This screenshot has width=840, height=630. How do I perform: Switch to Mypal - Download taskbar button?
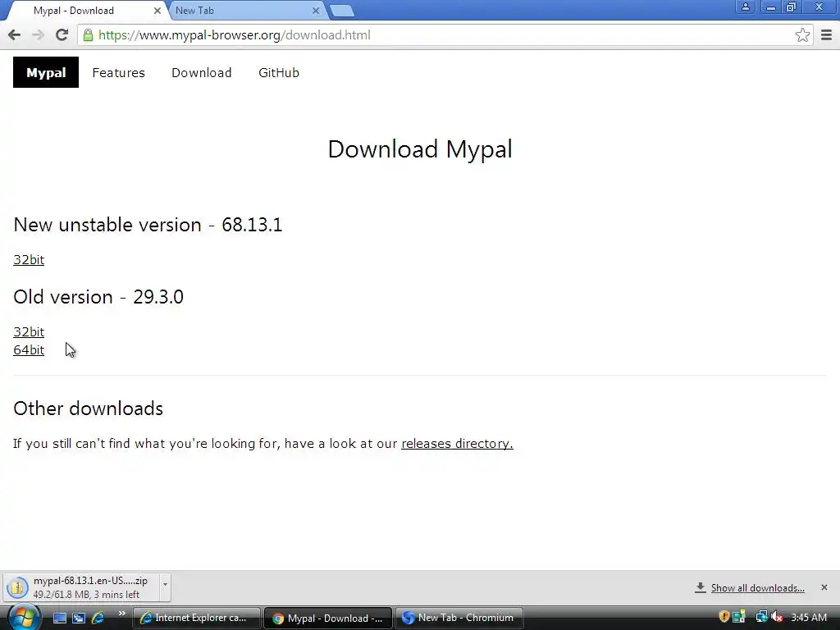328,618
